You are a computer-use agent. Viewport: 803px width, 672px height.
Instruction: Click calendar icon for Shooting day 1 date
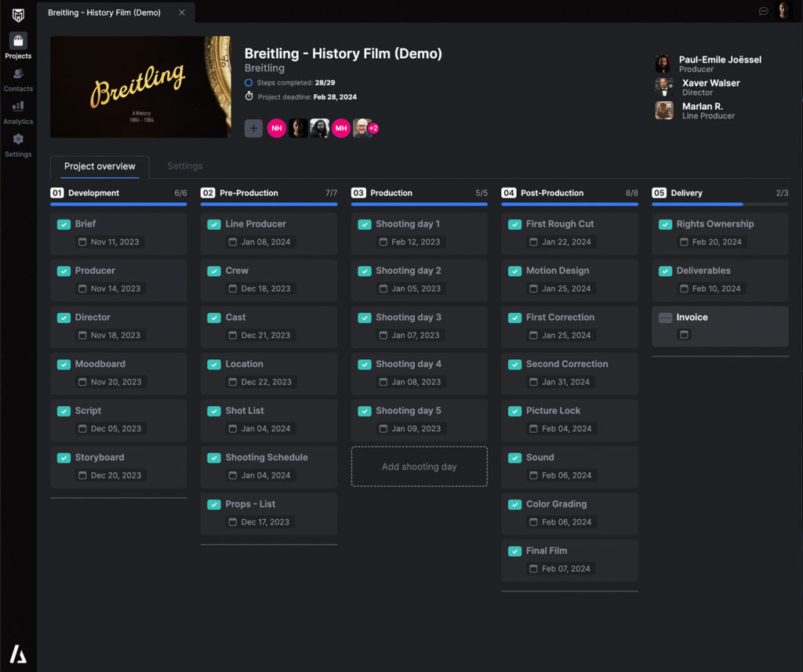coord(383,242)
